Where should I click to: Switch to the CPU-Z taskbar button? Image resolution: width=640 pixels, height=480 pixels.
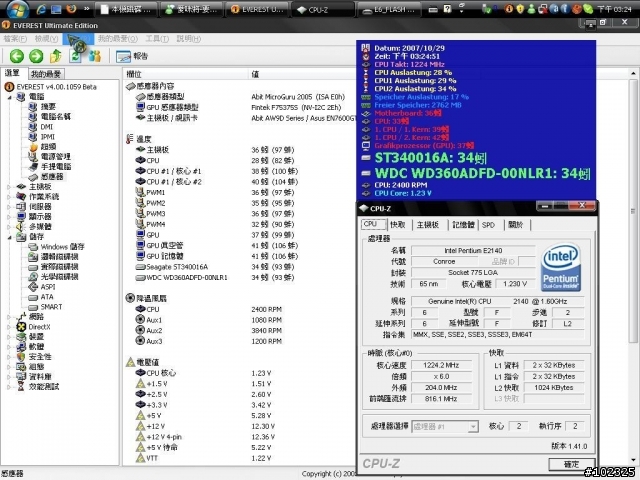tap(322, 9)
